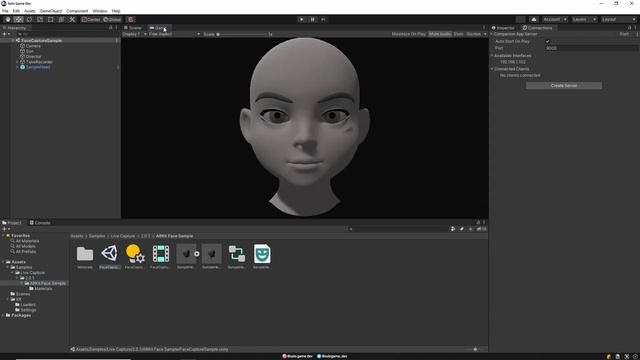This screenshot has height=360, width=640.
Task: Open the Layers dropdown
Action: pos(584,20)
